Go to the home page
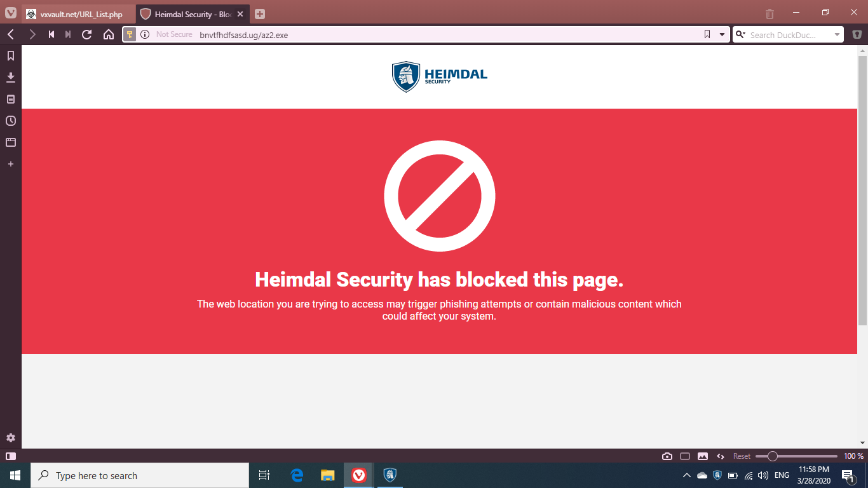The height and width of the screenshot is (488, 868). [x=109, y=34]
